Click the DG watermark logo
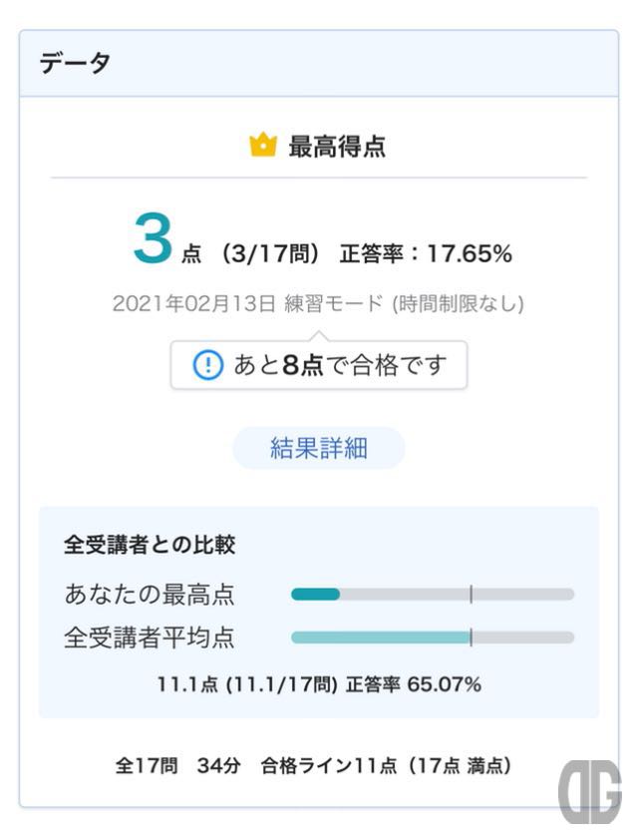 (x=590, y=791)
